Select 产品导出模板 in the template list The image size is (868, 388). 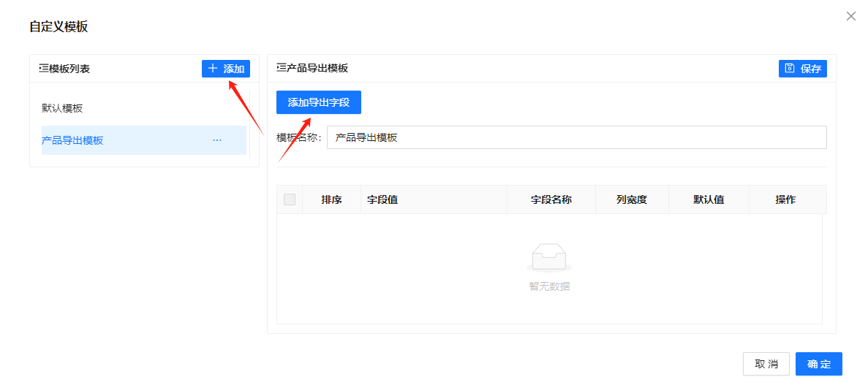[73, 140]
